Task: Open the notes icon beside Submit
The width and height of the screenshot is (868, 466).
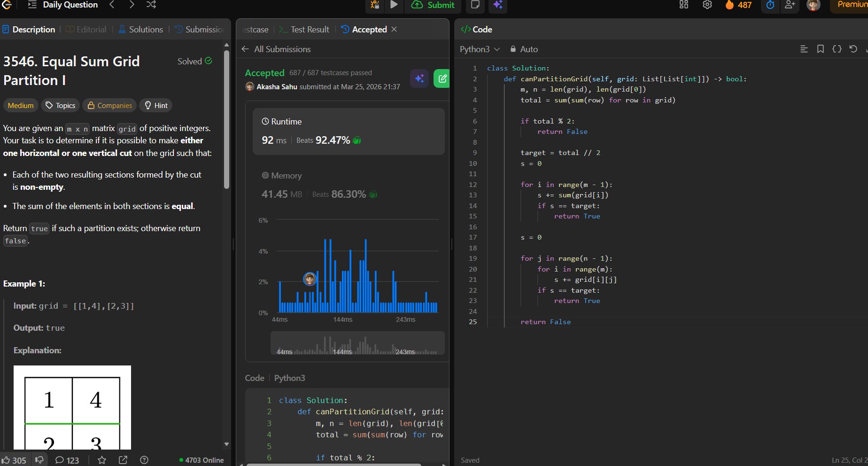Action: pyautogui.click(x=475, y=5)
